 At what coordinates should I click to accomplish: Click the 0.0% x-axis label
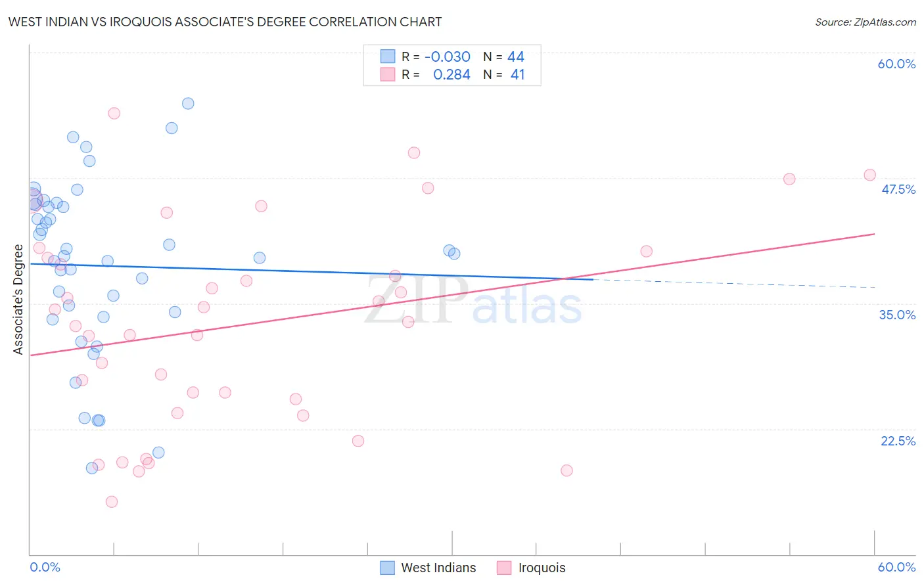coord(45,567)
